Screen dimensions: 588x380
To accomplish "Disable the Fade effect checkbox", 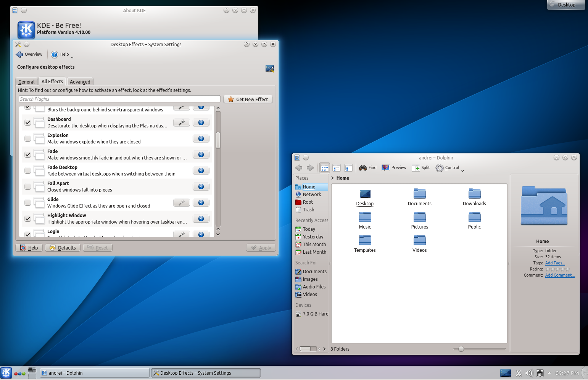I will (27, 155).
